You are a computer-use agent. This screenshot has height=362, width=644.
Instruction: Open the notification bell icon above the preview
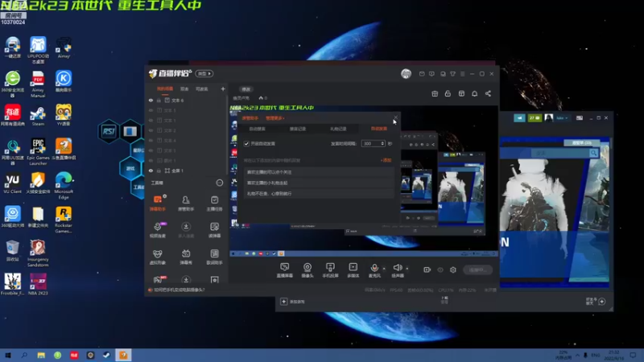[474, 93]
